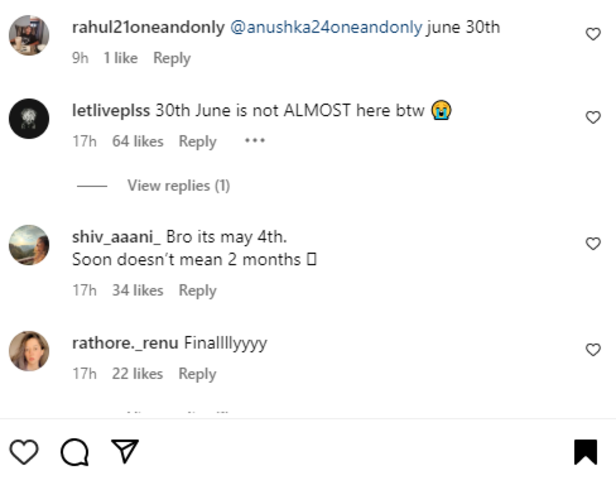
Task: Open letlivepIss's avatar thumbnail
Action: [x=29, y=120]
